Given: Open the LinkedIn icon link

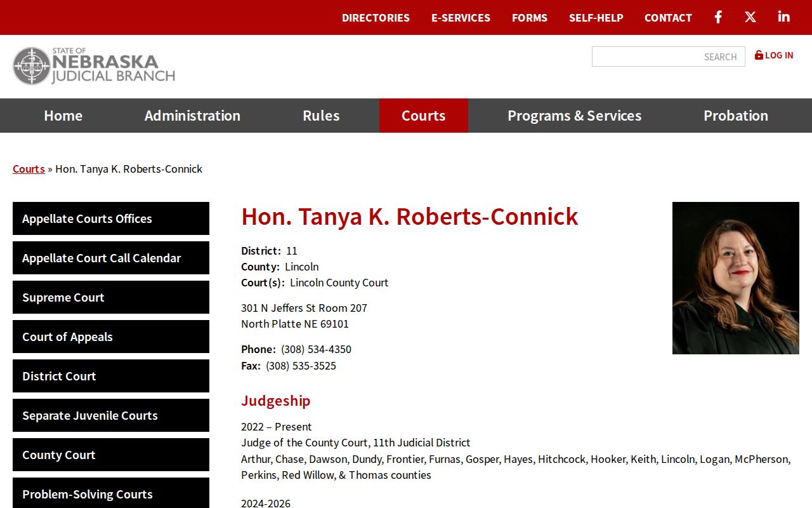Looking at the screenshot, I should coord(784,17).
